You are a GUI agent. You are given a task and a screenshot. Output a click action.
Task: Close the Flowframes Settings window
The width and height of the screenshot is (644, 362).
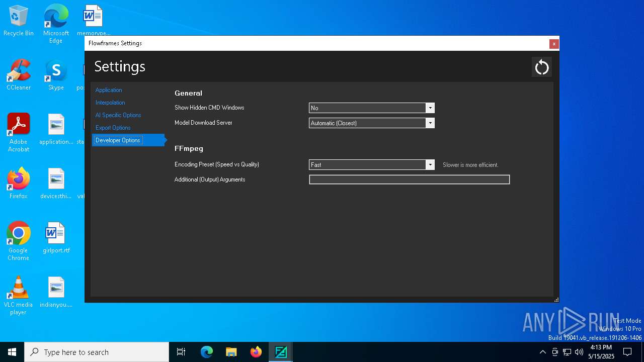click(554, 44)
